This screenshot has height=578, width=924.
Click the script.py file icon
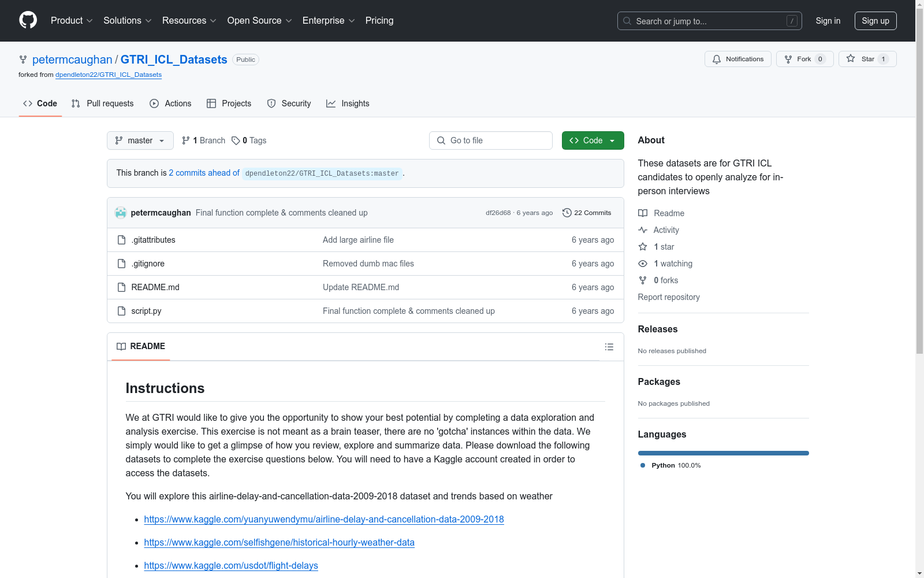tap(121, 311)
